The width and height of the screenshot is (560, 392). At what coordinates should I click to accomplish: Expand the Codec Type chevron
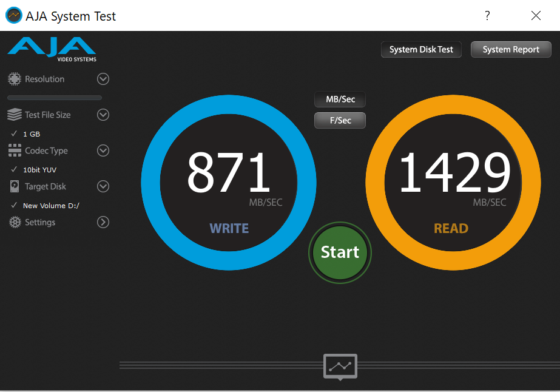[103, 150]
